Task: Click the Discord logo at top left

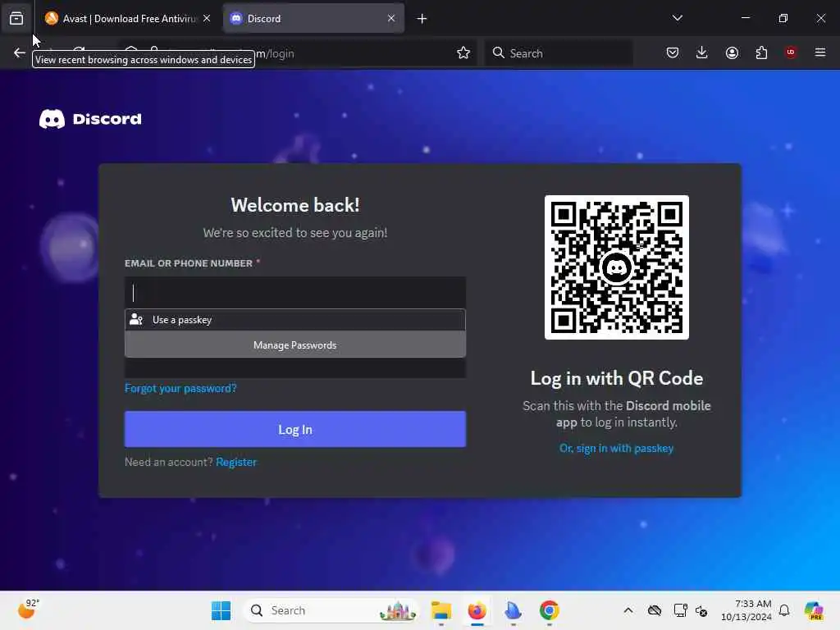Action: tap(90, 119)
